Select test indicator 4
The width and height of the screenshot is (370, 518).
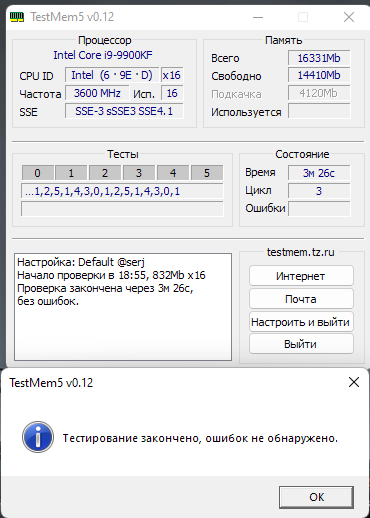click(x=173, y=173)
